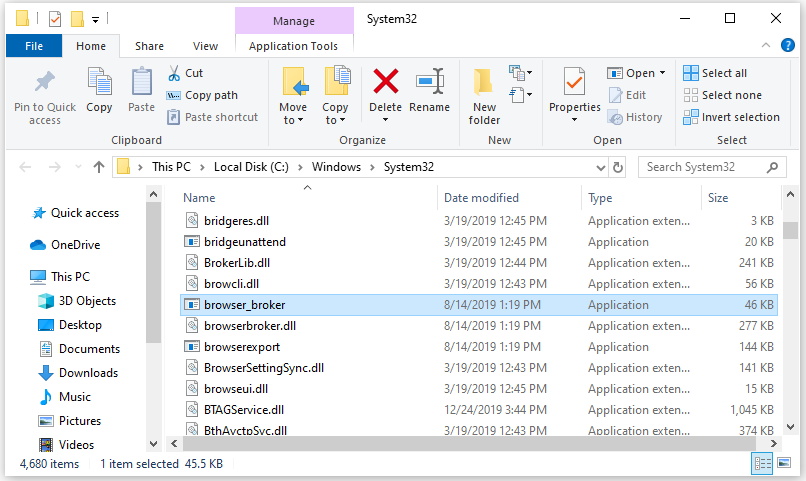Screen dimensions: 806x481
Task: Click This PC in address bar
Action: click(171, 167)
